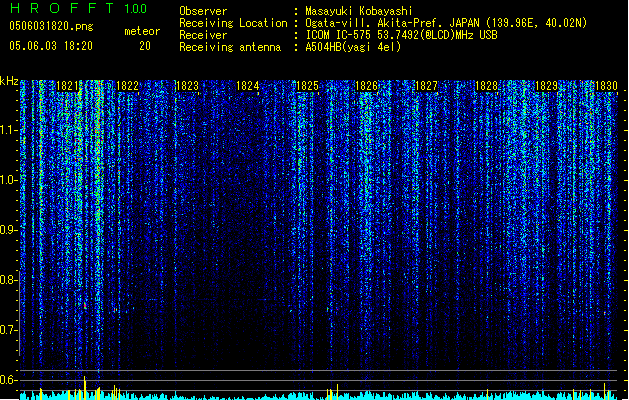Click the Receiving Location label

pos(233,23)
